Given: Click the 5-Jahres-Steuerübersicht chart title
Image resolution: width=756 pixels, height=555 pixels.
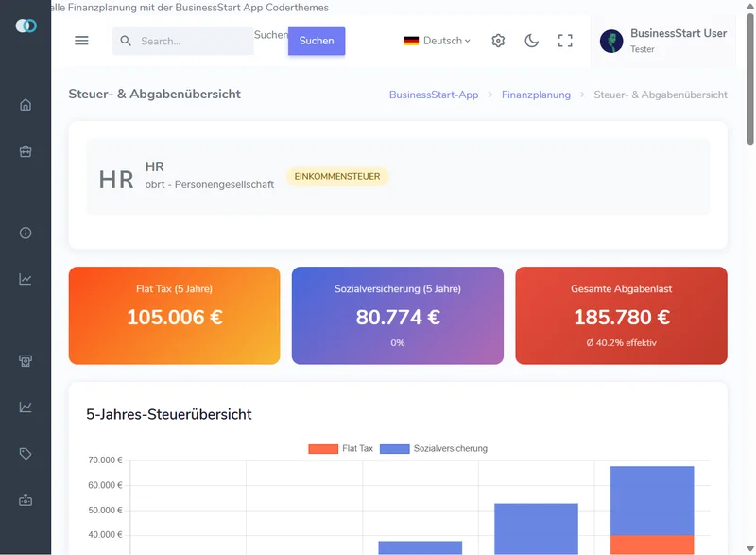Looking at the screenshot, I should (169, 414).
